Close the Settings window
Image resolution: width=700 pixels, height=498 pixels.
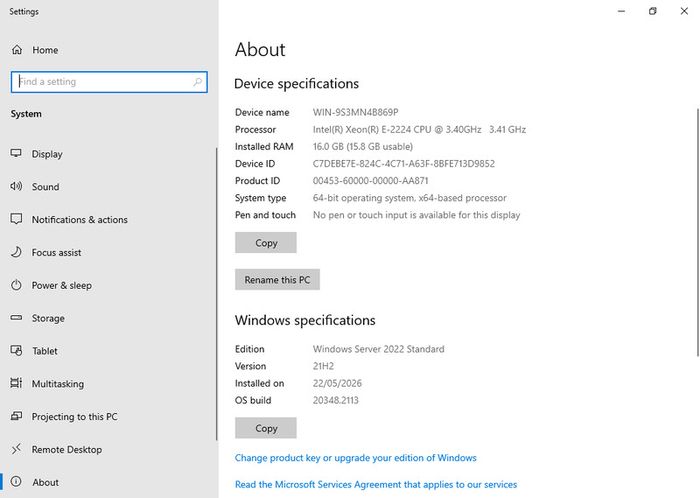684,11
